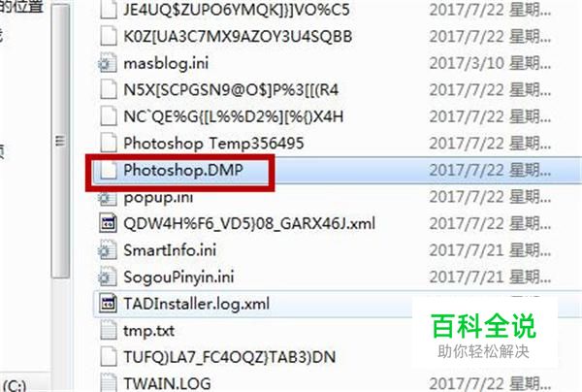Select the (C:) drive in navigation pane
Screen dimensions: 582x392
15,385
